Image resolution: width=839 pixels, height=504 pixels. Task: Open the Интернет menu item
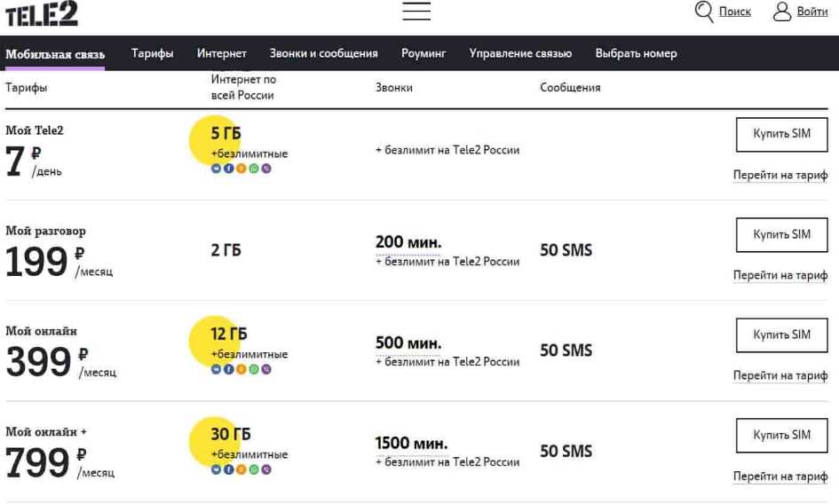tap(222, 53)
